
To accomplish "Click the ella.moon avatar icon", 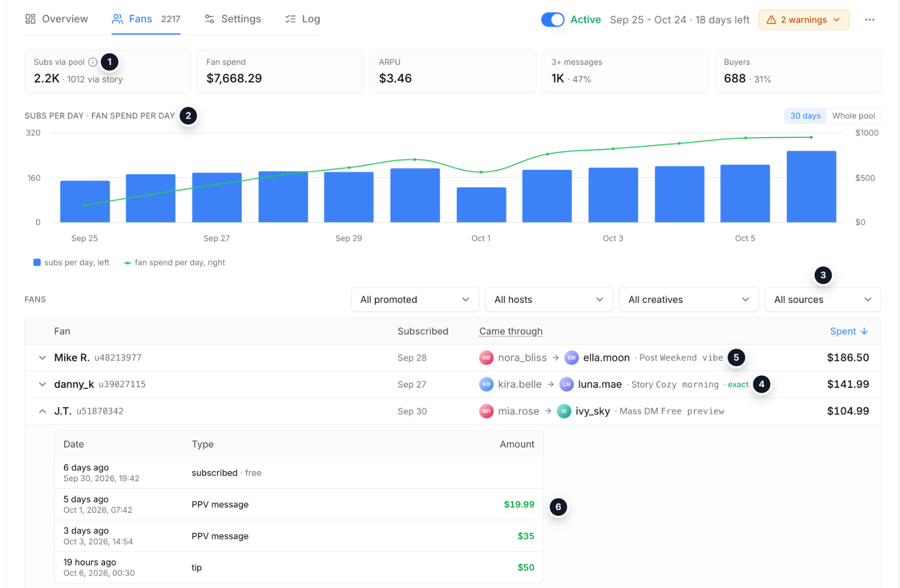I will tap(572, 358).
